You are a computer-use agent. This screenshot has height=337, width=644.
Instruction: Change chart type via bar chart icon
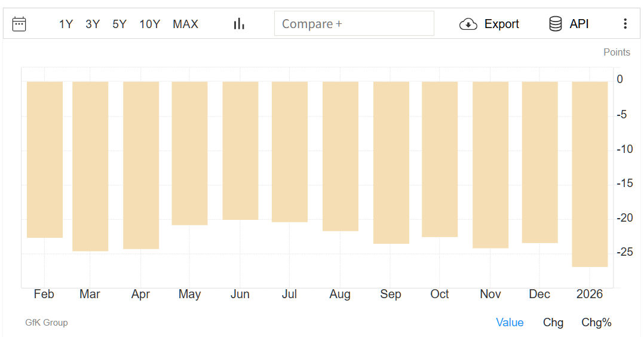239,24
